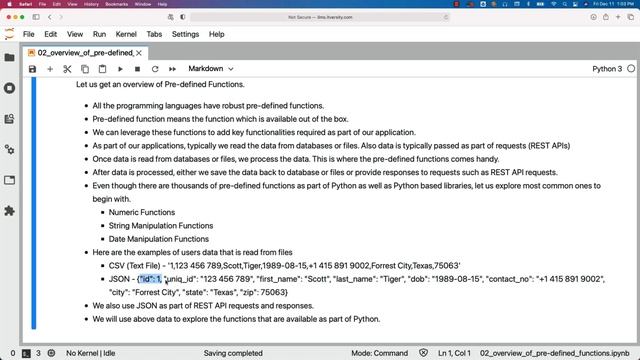Open the Help menu in JupyterLab

[217, 34]
